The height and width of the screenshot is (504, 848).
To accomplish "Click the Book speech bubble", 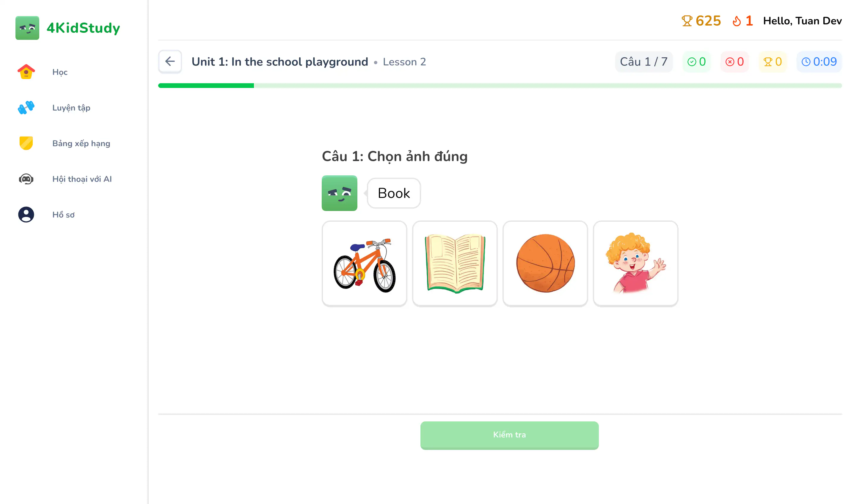I will tap(393, 193).
